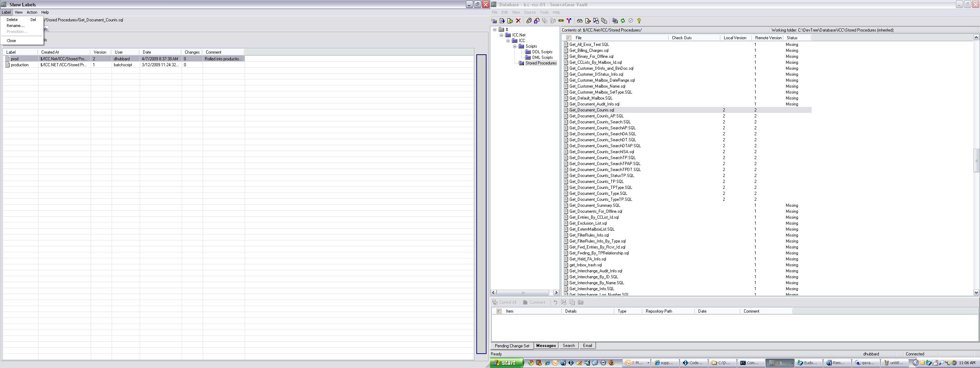Click file list scrollbar up arrow
Screen dimensions: 980x368
click(976, 38)
